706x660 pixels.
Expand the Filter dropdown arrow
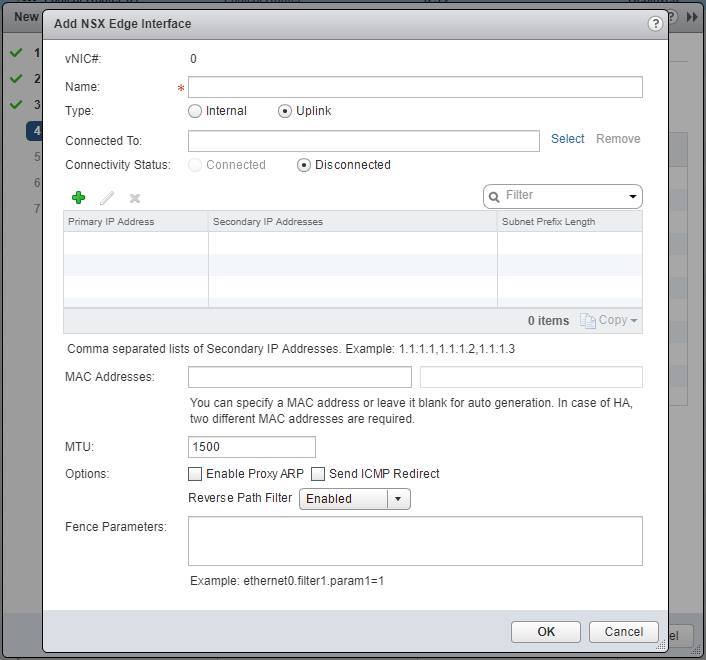pos(632,196)
